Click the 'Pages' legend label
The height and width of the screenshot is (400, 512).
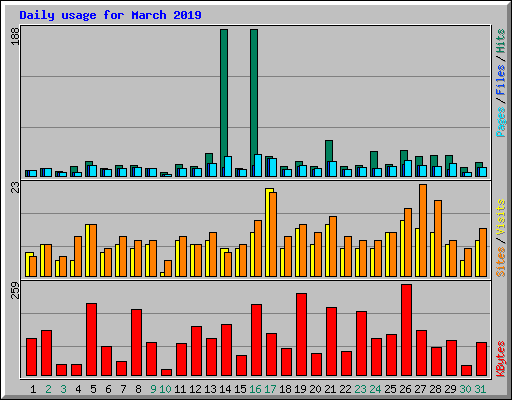tap(500, 122)
